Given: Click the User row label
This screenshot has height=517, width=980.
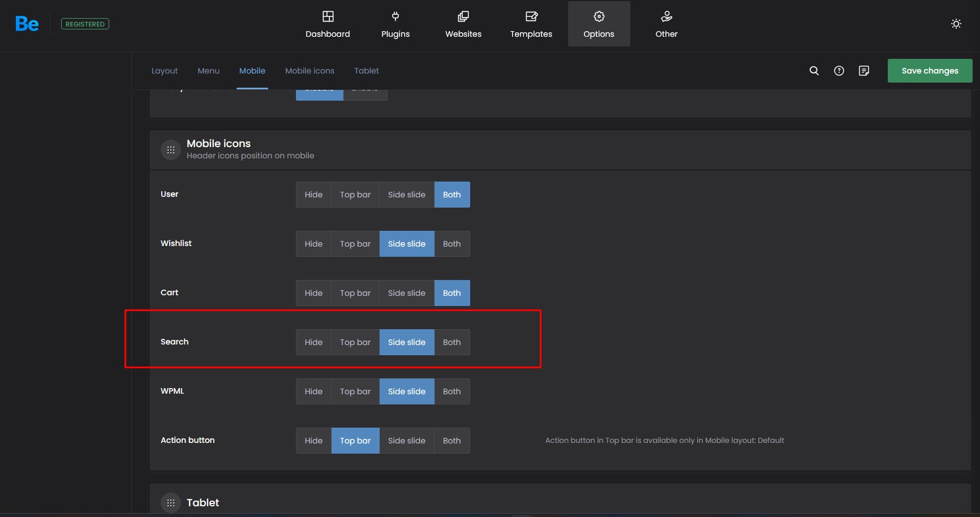Looking at the screenshot, I should click(169, 194).
